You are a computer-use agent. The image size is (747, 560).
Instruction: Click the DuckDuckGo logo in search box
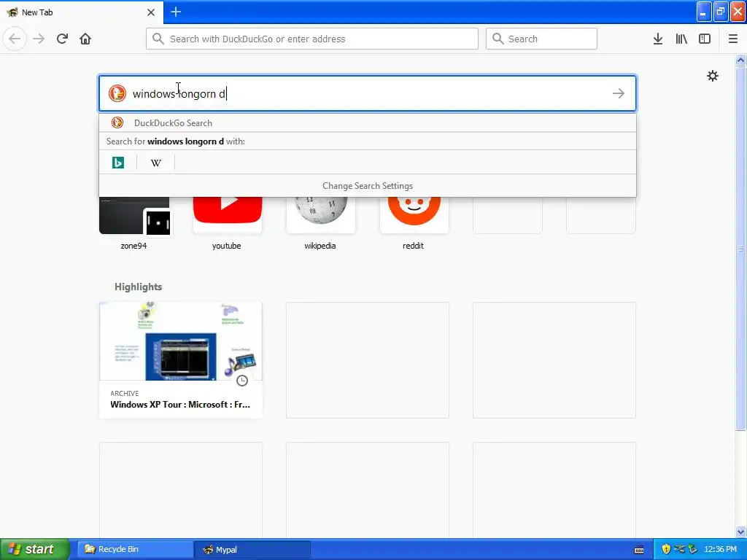[x=117, y=93]
